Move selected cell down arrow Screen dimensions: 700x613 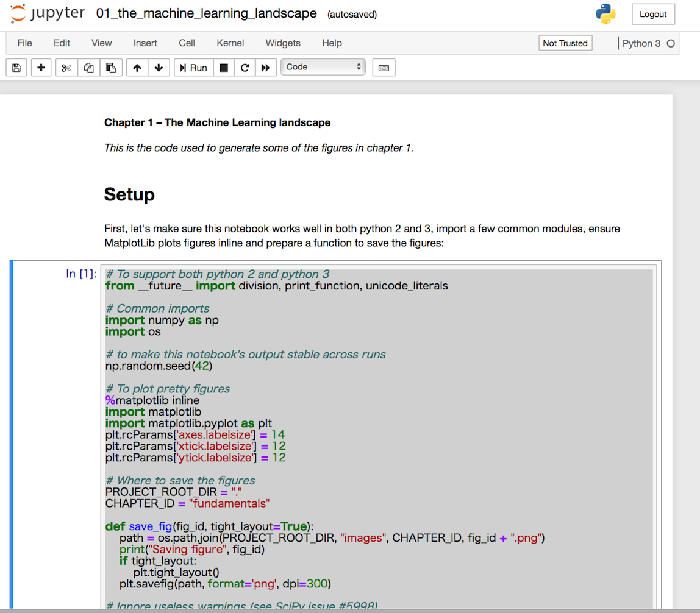point(159,68)
